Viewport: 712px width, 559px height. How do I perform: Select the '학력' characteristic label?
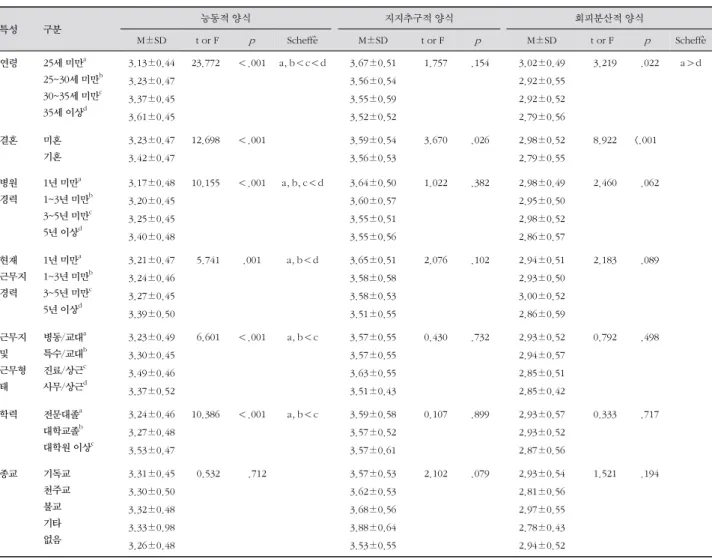pos(9,414)
